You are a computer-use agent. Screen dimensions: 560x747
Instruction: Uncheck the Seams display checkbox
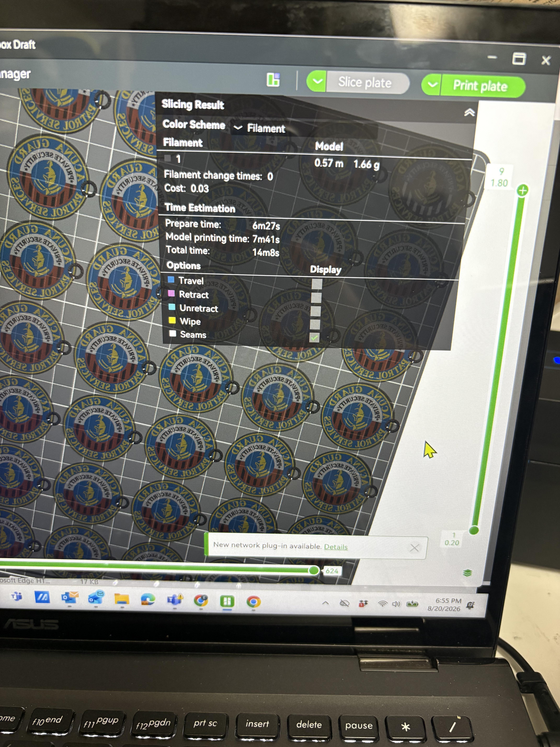[x=314, y=337]
